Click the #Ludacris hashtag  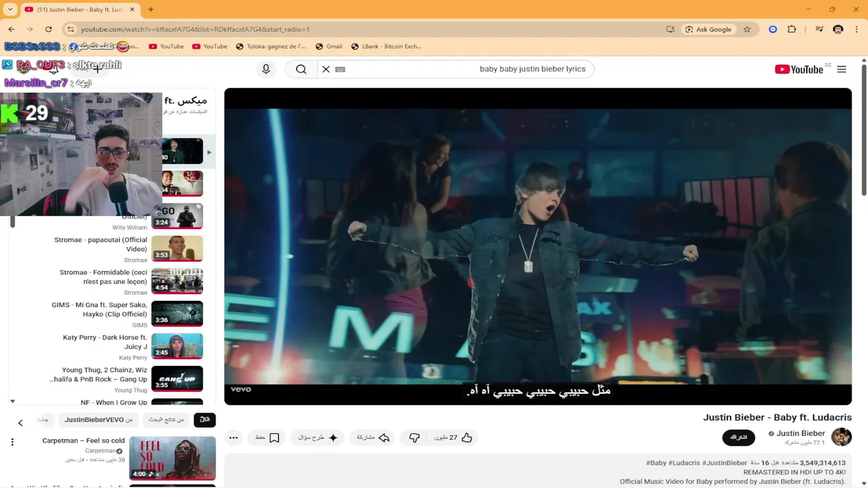[x=684, y=463]
